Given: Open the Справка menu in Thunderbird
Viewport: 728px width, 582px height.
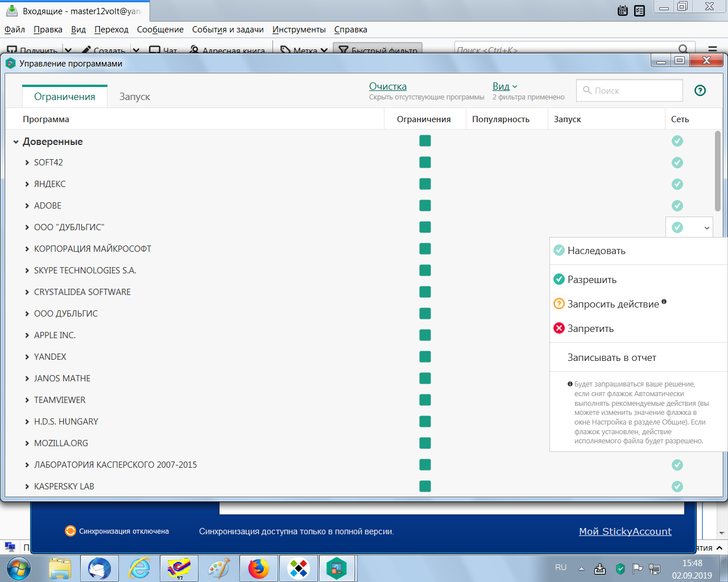Looking at the screenshot, I should 351,30.
